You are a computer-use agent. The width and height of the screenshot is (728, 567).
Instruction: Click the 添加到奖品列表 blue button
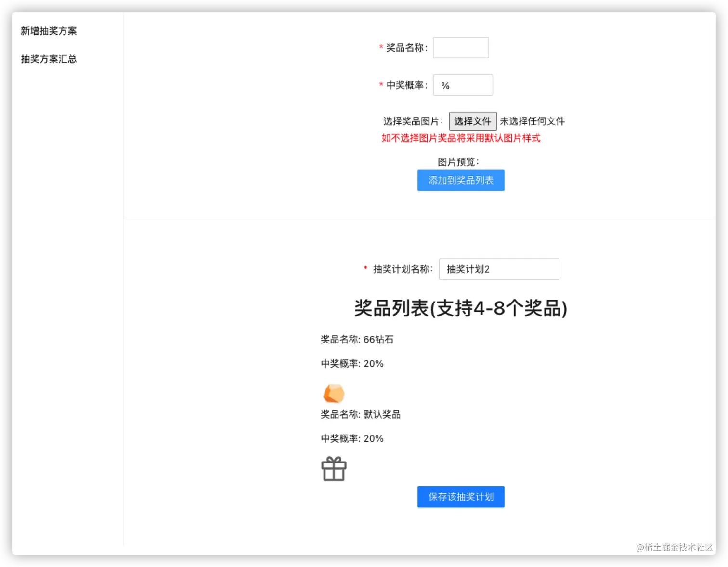point(460,180)
